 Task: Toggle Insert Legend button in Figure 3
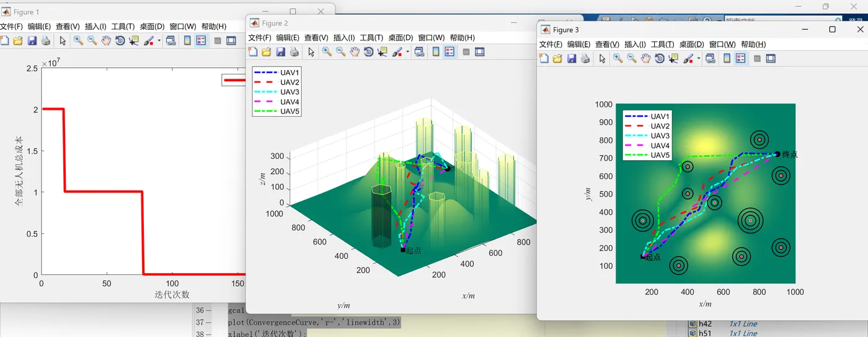click(740, 58)
